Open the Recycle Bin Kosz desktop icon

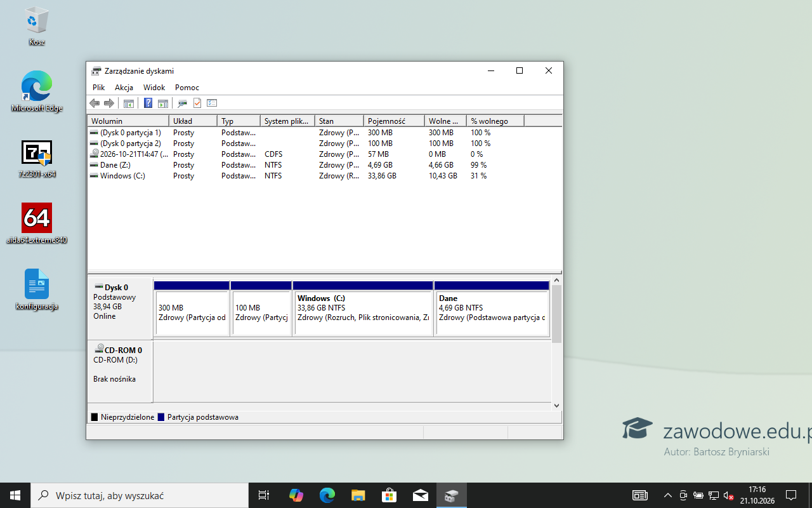[37, 27]
